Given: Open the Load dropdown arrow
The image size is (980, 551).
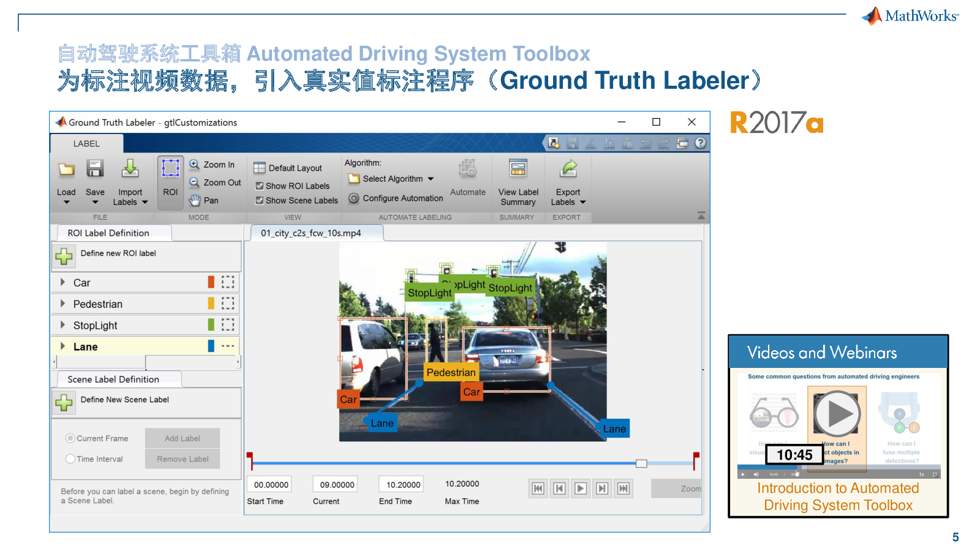Looking at the screenshot, I should (x=67, y=203).
